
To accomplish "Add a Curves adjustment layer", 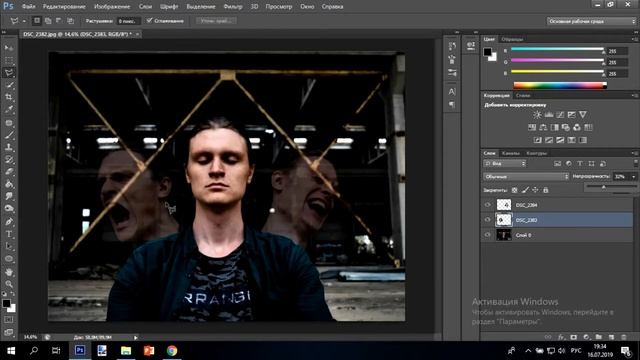I will [560, 115].
